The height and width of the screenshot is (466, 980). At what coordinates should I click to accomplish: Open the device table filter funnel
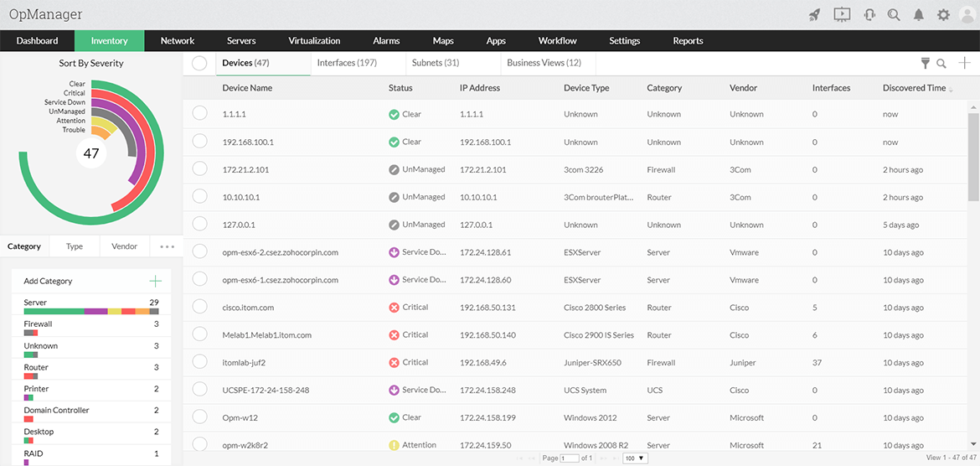click(x=926, y=63)
